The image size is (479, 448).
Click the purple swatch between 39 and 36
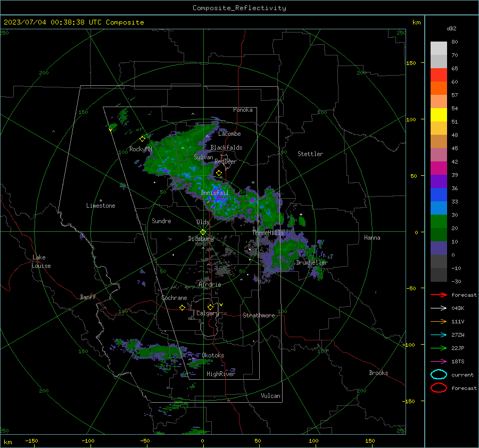tap(439, 182)
